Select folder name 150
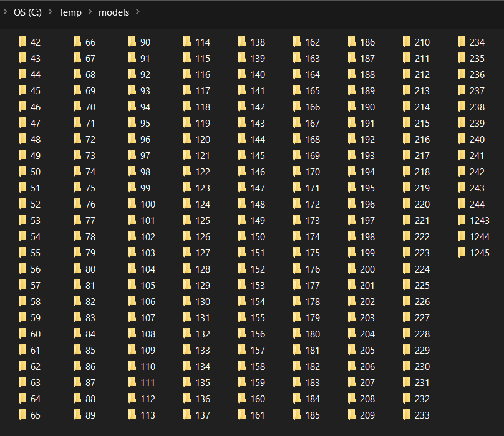This screenshot has height=436, width=504. pyautogui.click(x=258, y=236)
